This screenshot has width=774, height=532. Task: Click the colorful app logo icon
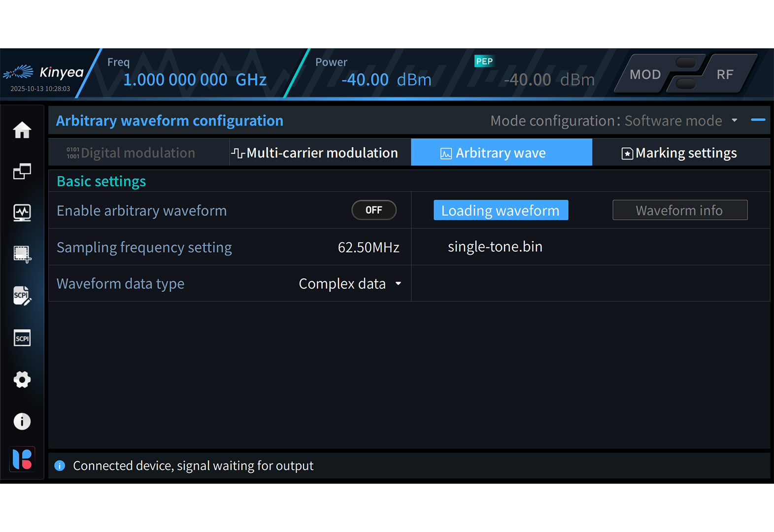pyautogui.click(x=22, y=459)
